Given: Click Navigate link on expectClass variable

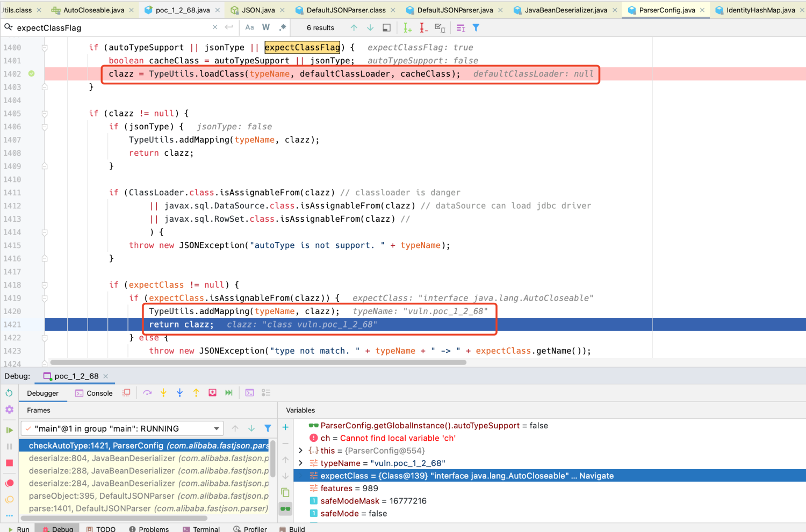Looking at the screenshot, I should tap(596, 476).
